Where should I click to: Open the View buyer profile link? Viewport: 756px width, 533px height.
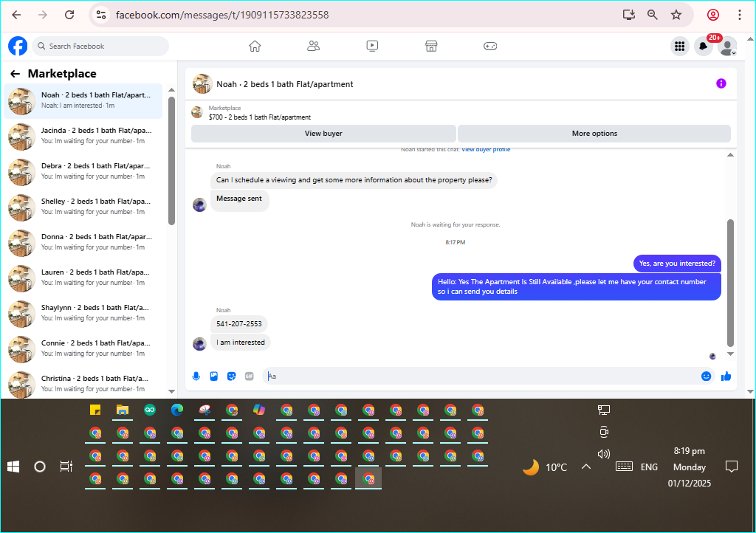pyautogui.click(x=486, y=149)
